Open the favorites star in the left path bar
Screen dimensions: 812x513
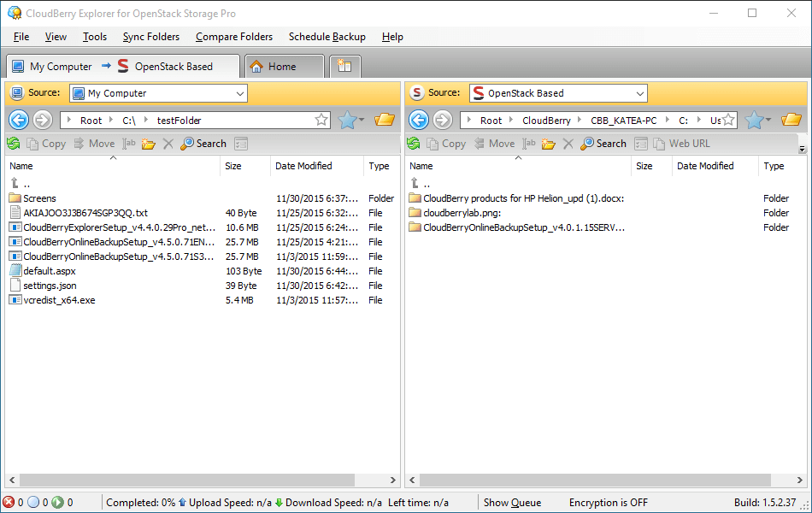coord(321,120)
